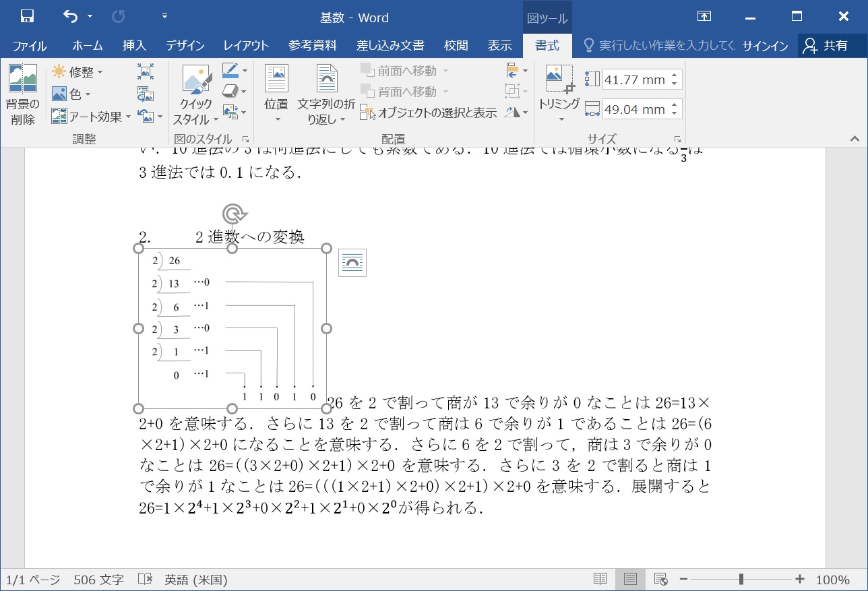The width and height of the screenshot is (868, 591).
Task: Click the top-right resize handle of picture
Action: coord(326,249)
